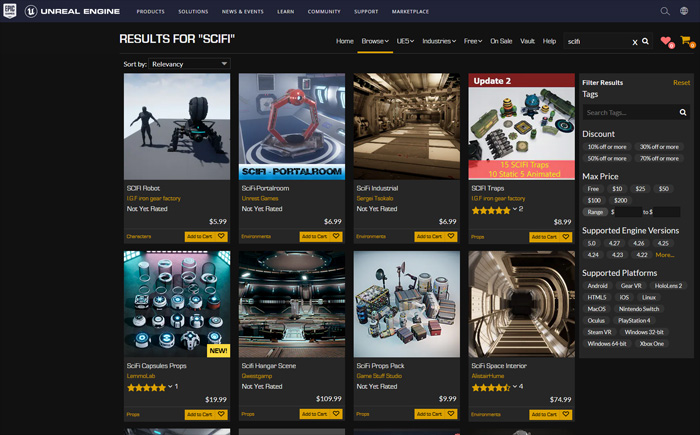Click the Search Tags input field
The height and width of the screenshot is (435, 700).
[x=630, y=112]
